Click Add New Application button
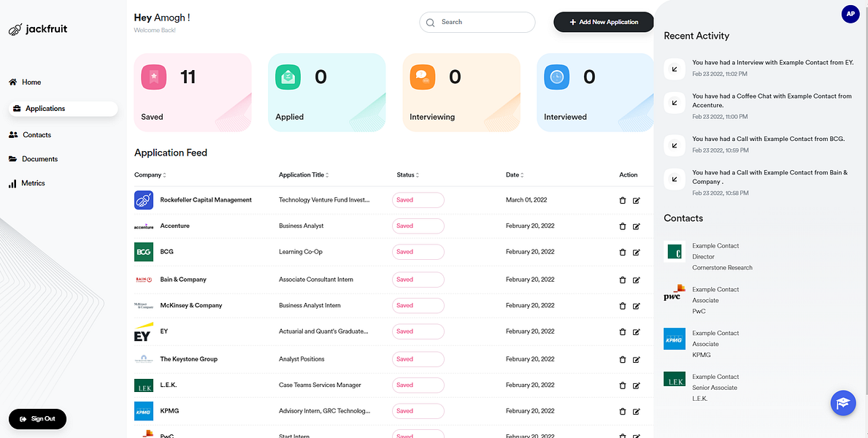The height and width of the screenshot is (438, 868). tap(604, 22)
